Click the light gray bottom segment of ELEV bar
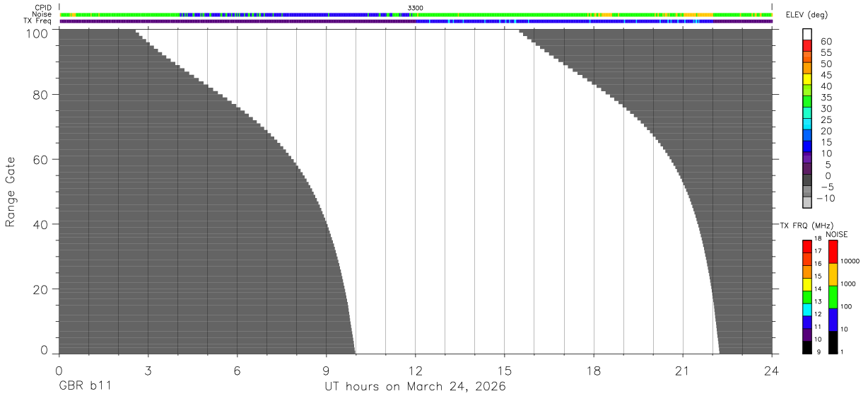The height and width of the screenshot is (401, 868). [807, 203]
